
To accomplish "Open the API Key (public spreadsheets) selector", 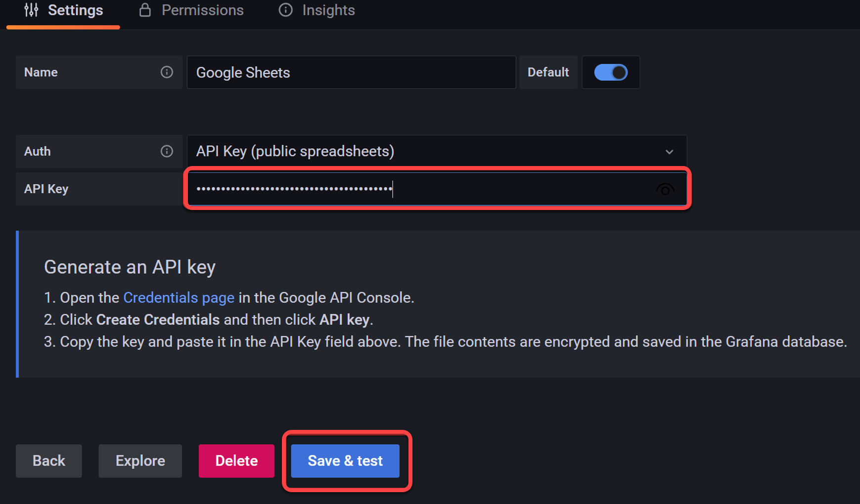I will point(437,151).
